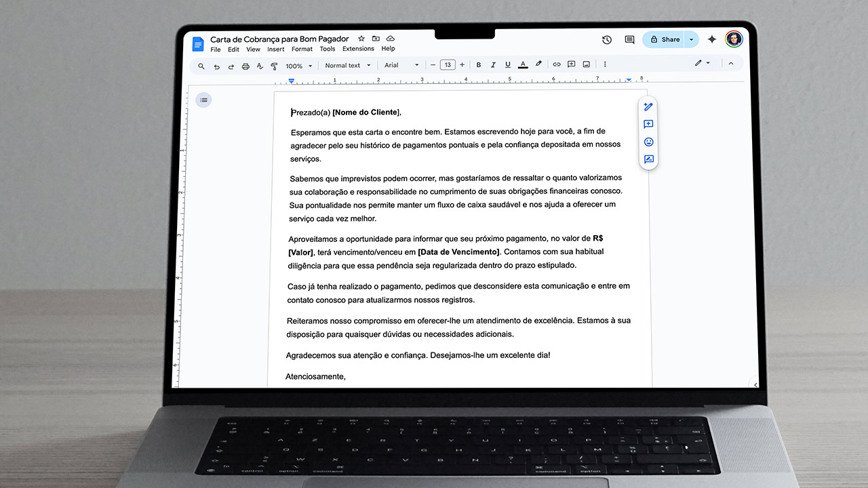This screenshot has height=488, width=868.
Task: Open the Normal text style dropdown
Action: pos(348,66)
